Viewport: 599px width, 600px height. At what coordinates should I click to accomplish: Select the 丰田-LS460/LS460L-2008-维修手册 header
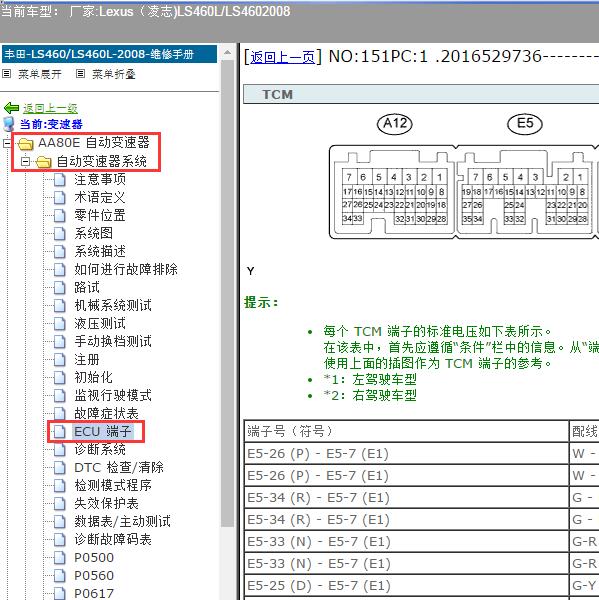tap(109, 54)
